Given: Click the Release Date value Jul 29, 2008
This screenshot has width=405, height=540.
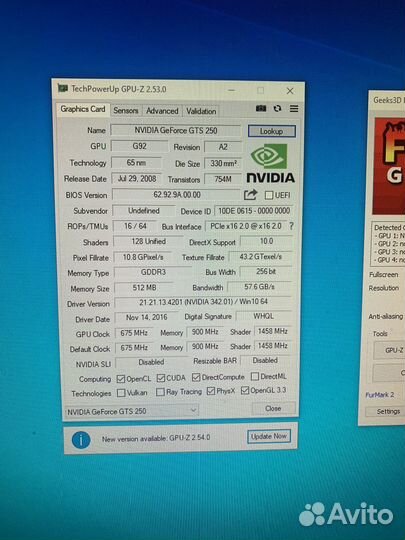Looking at the screenshot, I should coord(137,179).
